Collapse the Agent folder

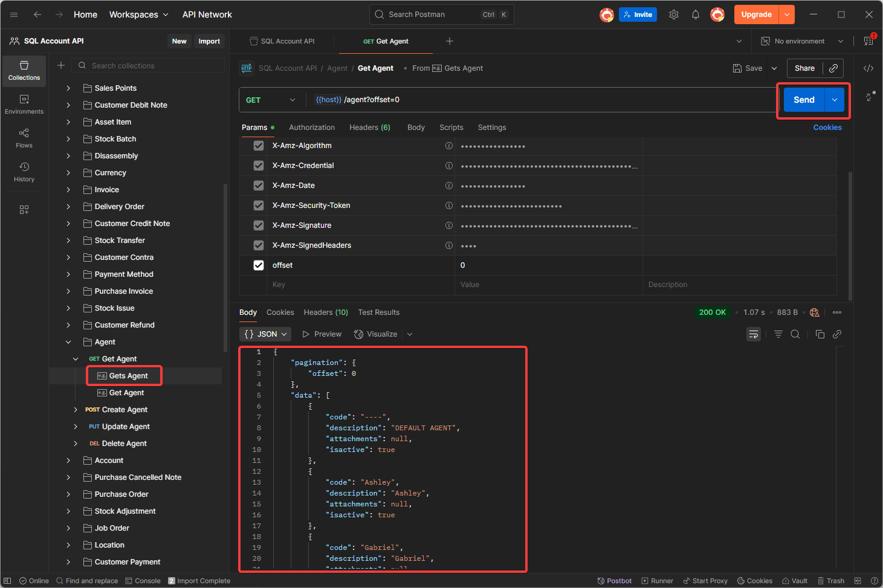point(68,342)
